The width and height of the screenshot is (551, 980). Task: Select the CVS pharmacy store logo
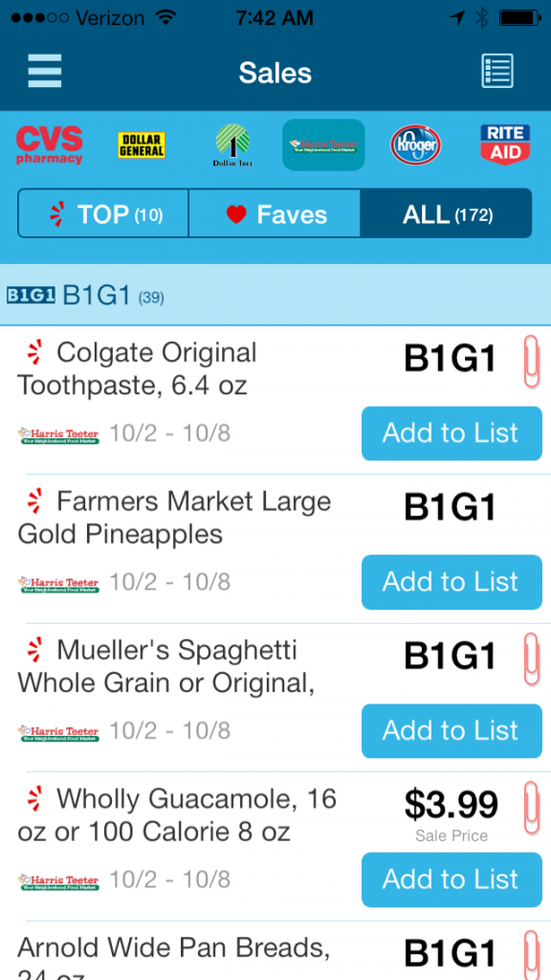click(50, 145)
